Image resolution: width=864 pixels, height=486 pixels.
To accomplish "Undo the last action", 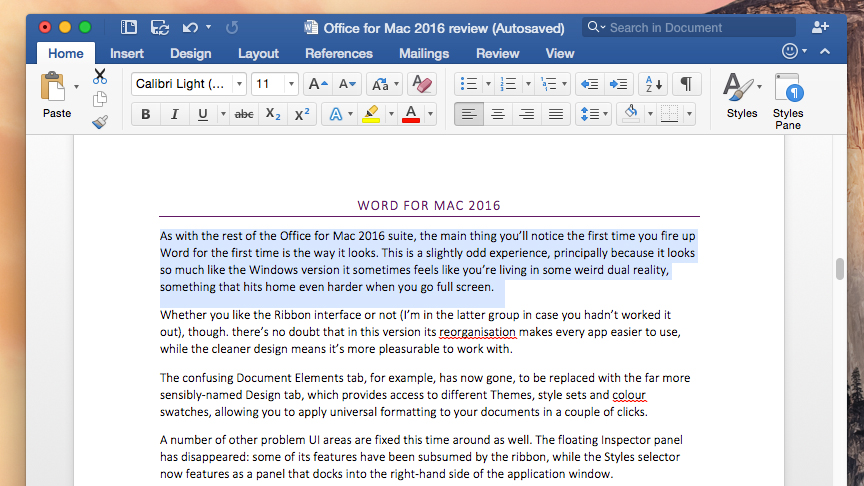I will (190, 28).
